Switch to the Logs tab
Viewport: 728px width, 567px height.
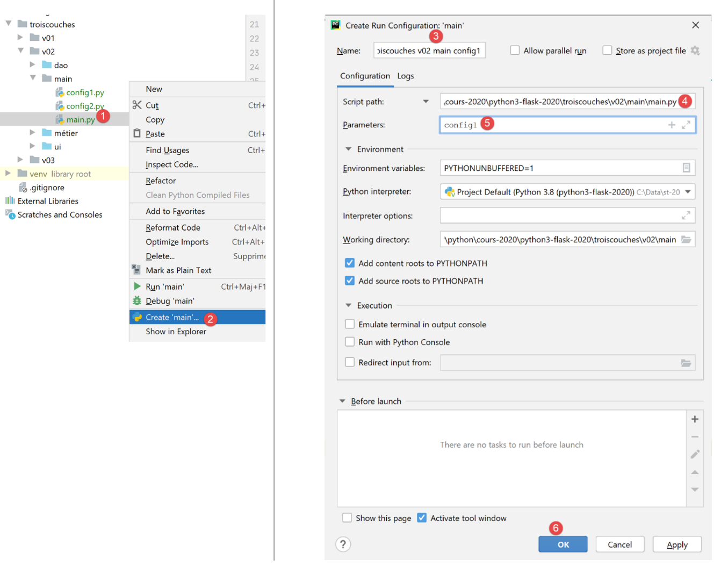tap(406, 76)
